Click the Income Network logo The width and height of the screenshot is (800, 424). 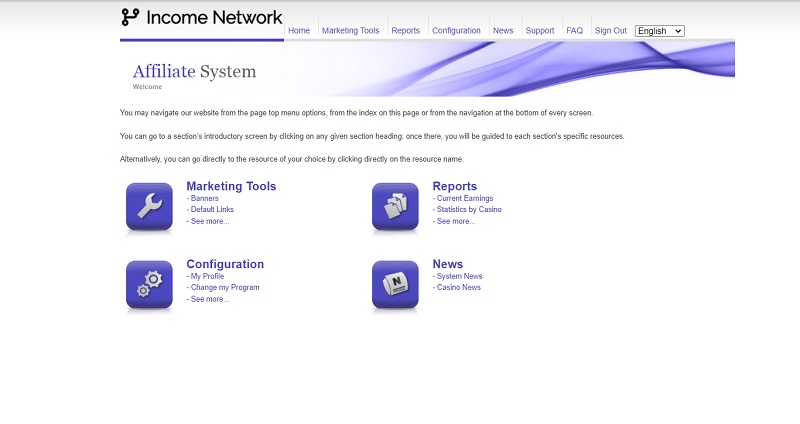(x=202, y=17)
